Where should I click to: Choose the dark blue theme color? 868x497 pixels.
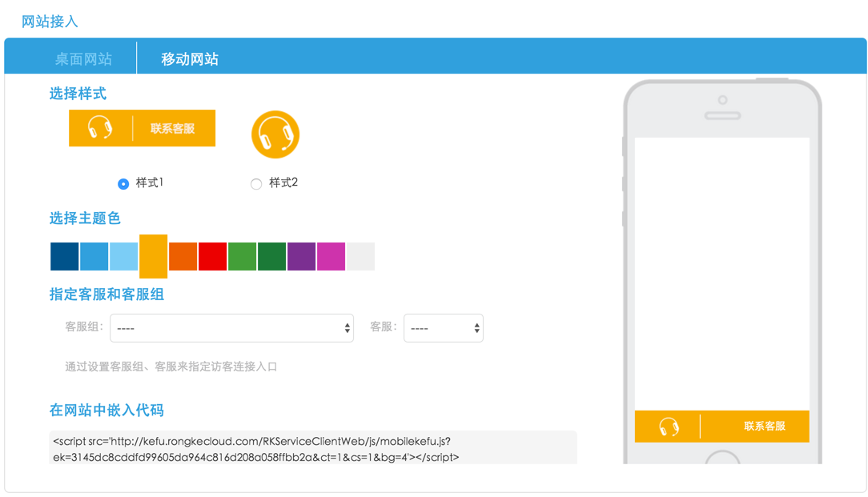[x=64, y=257]
